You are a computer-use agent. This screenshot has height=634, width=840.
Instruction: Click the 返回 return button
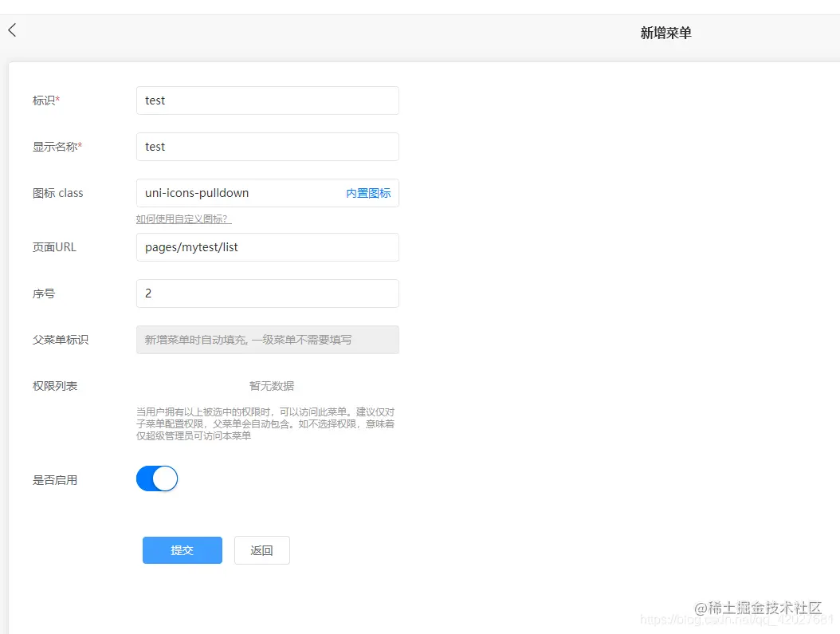tap(261, 549)
